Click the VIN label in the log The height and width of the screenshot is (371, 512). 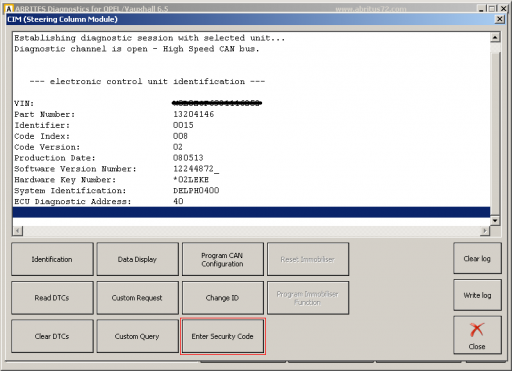(24, 103)
